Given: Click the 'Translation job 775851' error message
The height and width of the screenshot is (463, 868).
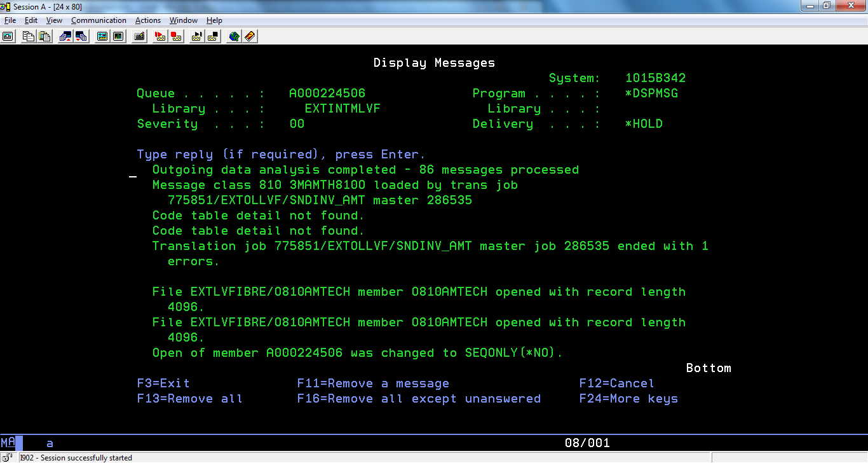Looking at the screenshot, I should 430,246.
